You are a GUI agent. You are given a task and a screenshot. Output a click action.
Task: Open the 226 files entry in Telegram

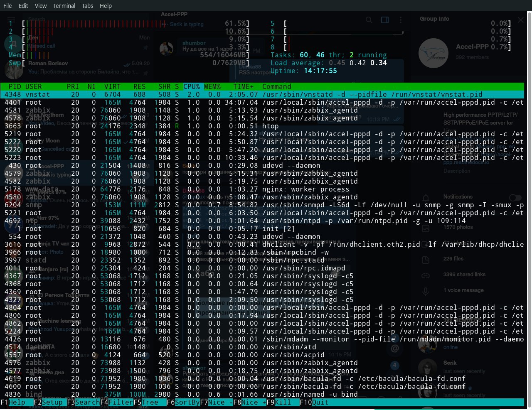(x=453, y=259)
